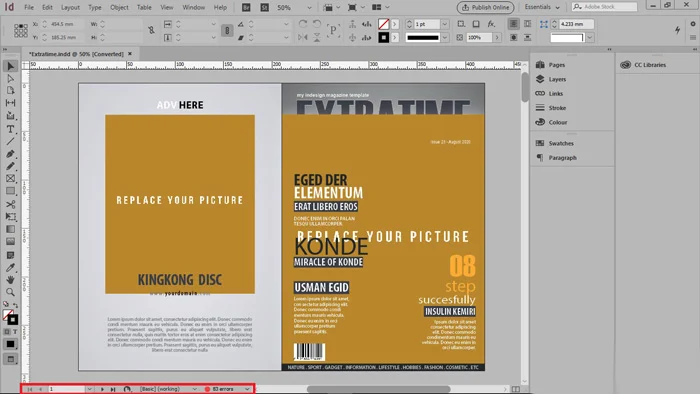The height and width of the screenshot is (394, 700).
Task: Select the Note tool
Action: [10, 255]
